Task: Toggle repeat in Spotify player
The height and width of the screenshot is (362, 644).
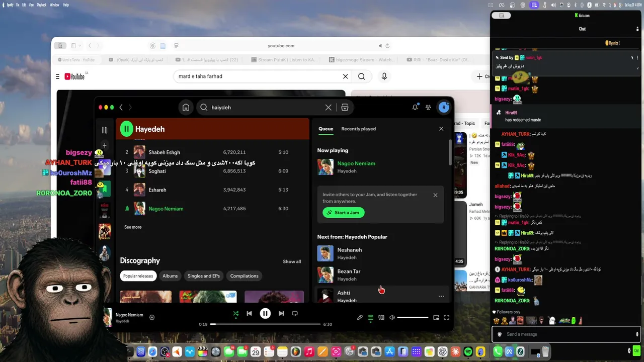Action: tap(295, 313)
